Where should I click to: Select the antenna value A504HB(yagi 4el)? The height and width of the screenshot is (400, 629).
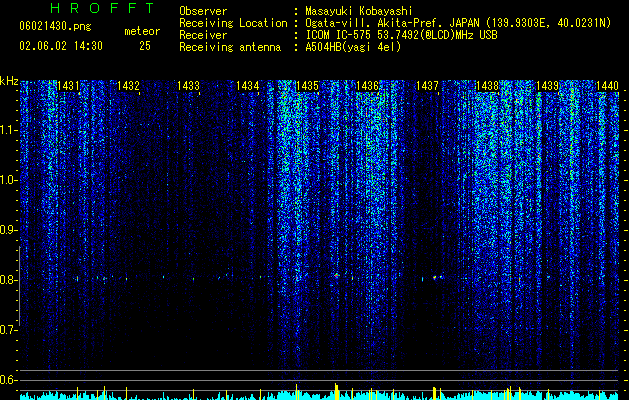click(x=353, y=47)
